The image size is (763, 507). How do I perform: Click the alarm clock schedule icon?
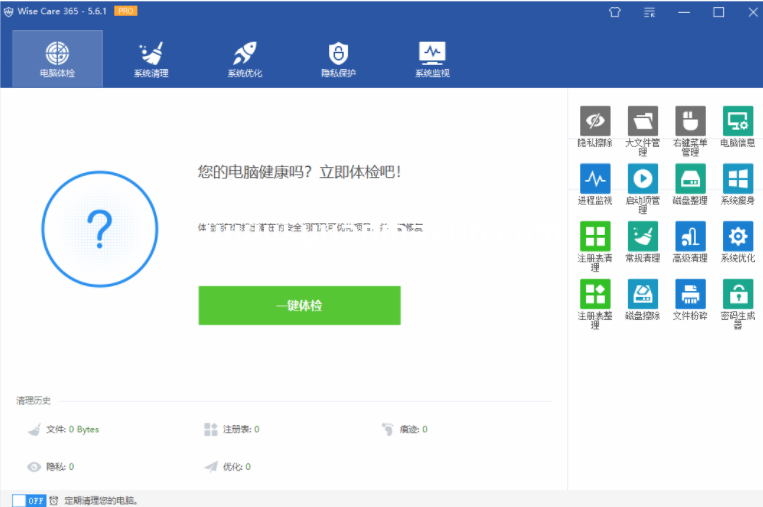coord(54,500)
